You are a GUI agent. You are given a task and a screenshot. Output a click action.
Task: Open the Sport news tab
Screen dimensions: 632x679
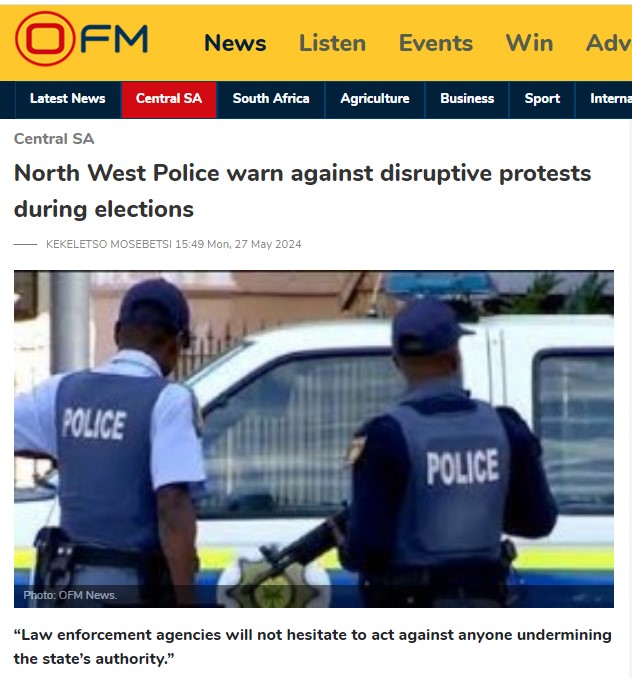(542, 99)
